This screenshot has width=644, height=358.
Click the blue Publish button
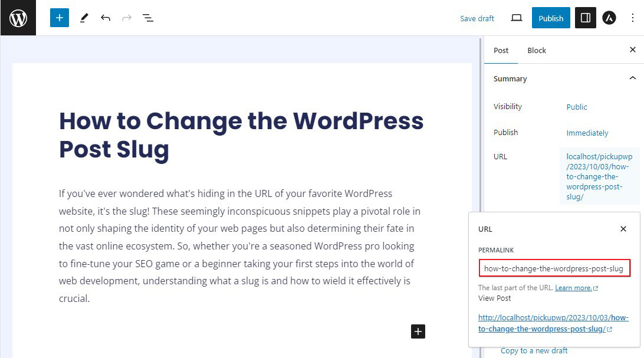pos(551,18)
